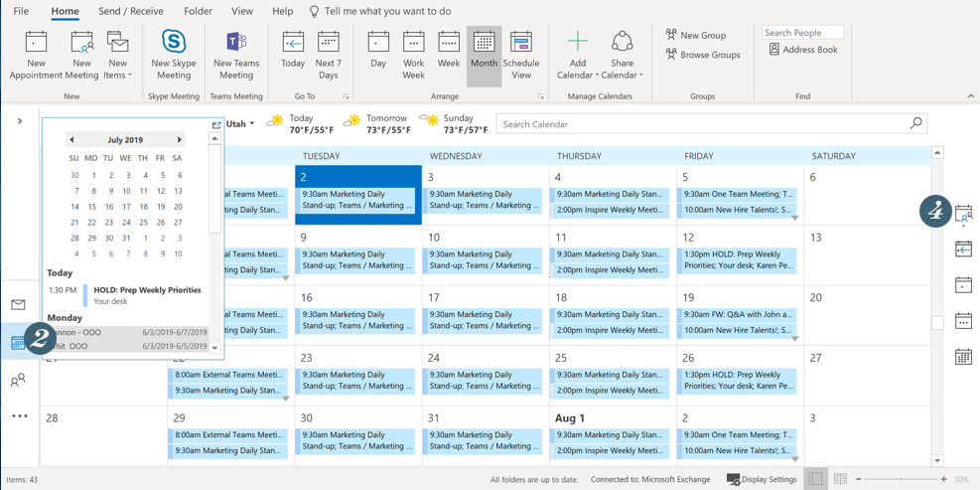Open Display Settings in the status bar
This screenshot has height=490, width=980.
click(x=762, y=479)
